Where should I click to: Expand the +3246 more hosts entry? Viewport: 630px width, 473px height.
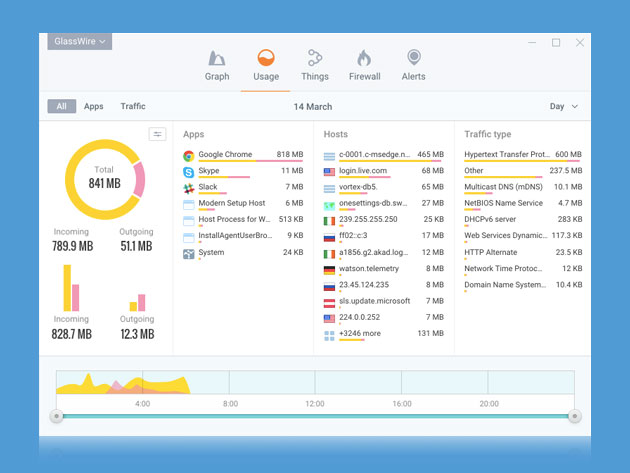tap(360, 333)
